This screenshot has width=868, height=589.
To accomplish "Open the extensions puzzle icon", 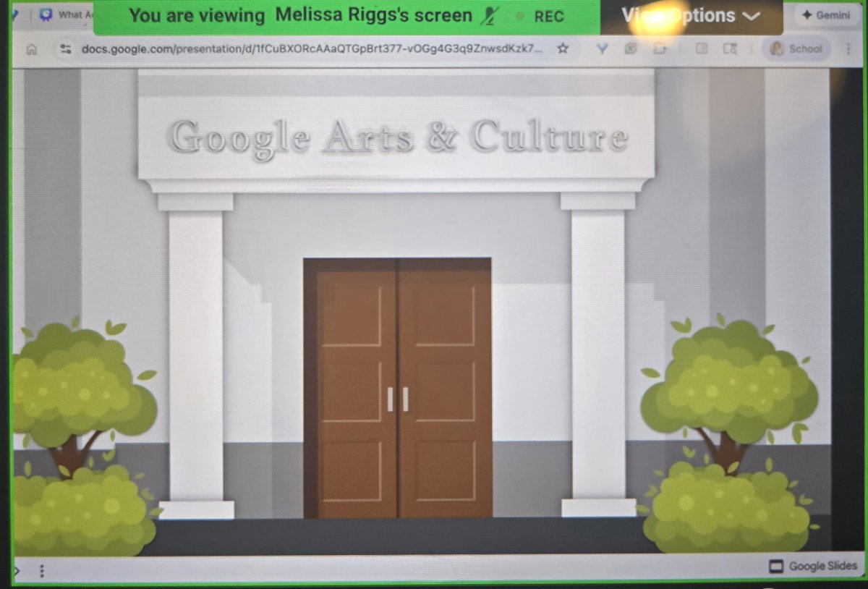I will [659, 48].
